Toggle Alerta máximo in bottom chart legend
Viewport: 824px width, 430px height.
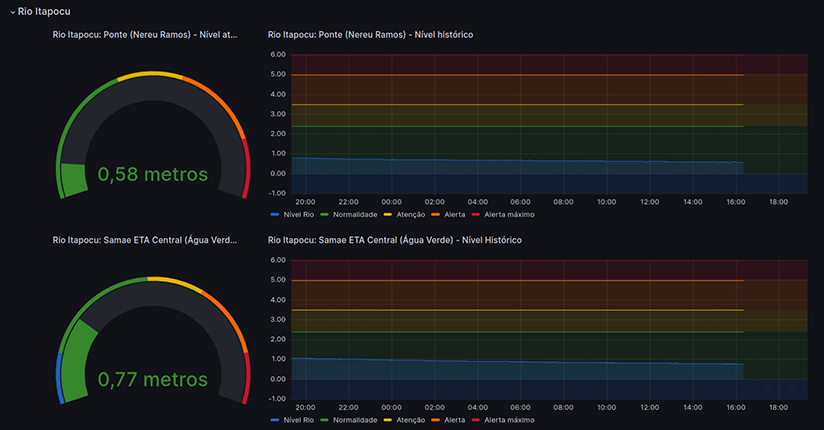[508, 421]
